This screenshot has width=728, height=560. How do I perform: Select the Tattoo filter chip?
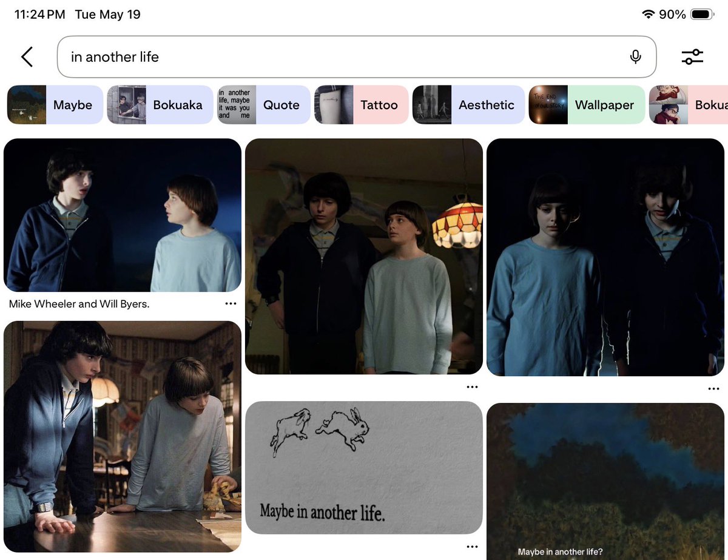pos(361,105)
